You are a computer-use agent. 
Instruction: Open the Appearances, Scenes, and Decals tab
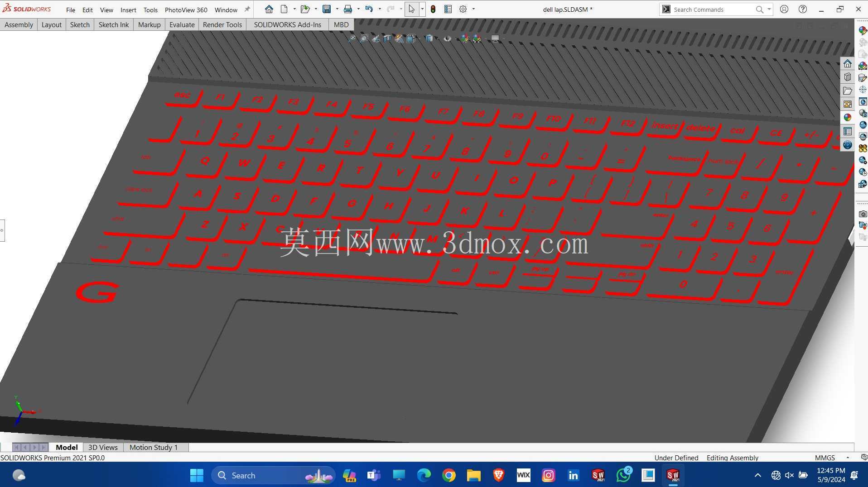tap(848, 118)
